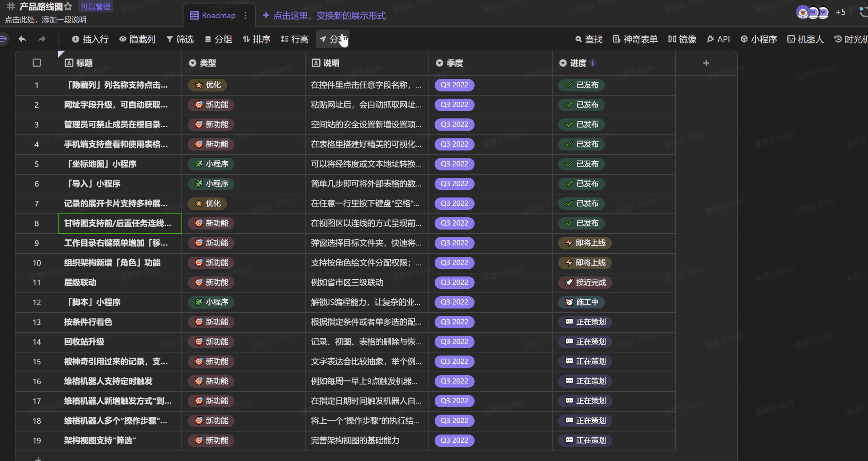Image resolution: width=868 pixels, height=461 pixels.
Task: Open Roadmap tab more options menu
Action: (246, 16)
